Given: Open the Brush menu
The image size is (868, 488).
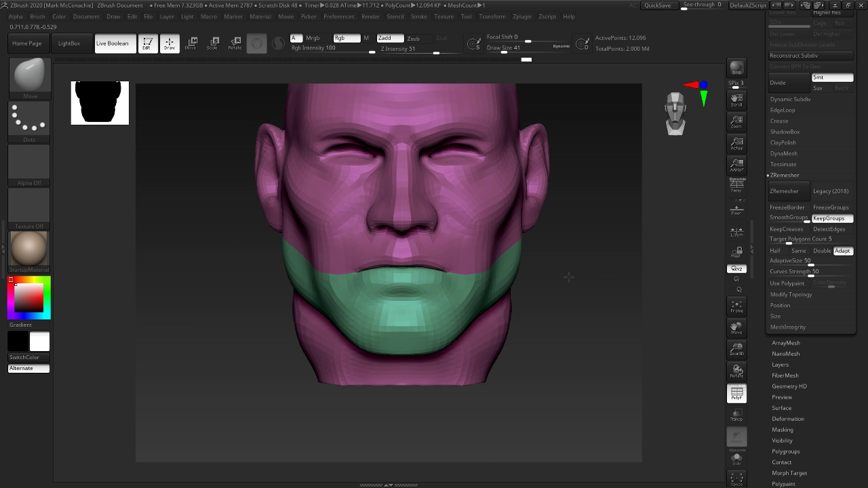Looking at the screenshot, I should [x=38, y=16].
